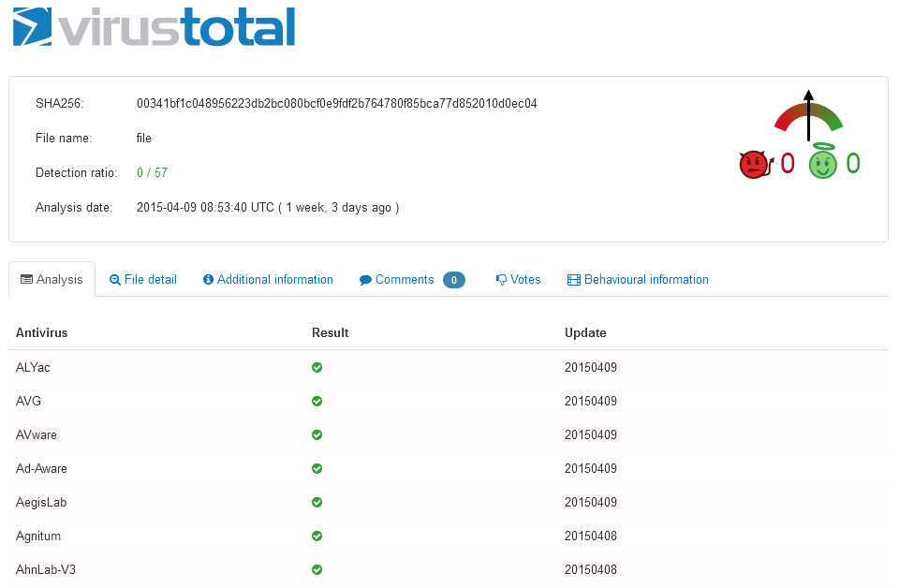Click the AVG antivirus name

(x=29, y=401)
